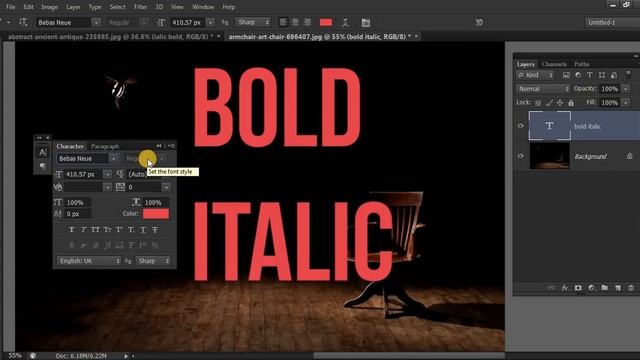Open the Type menu
Image resolution: width=640 pixels, height=360 pixels.
coord(95,7)
